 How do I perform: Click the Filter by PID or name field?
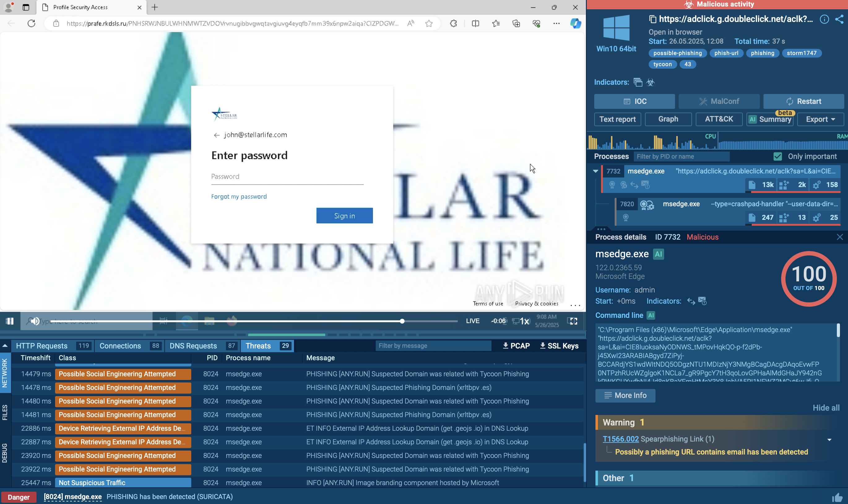681,156
